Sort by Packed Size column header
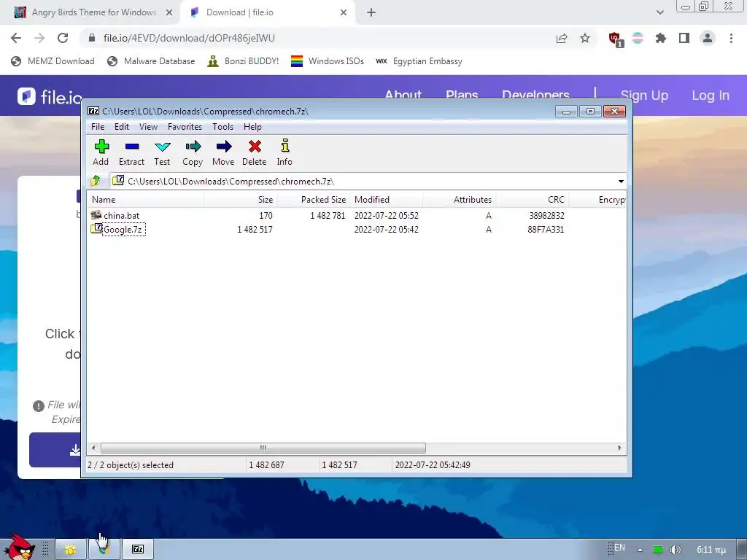The image size is (747, 560). click(x=314, y=200)
